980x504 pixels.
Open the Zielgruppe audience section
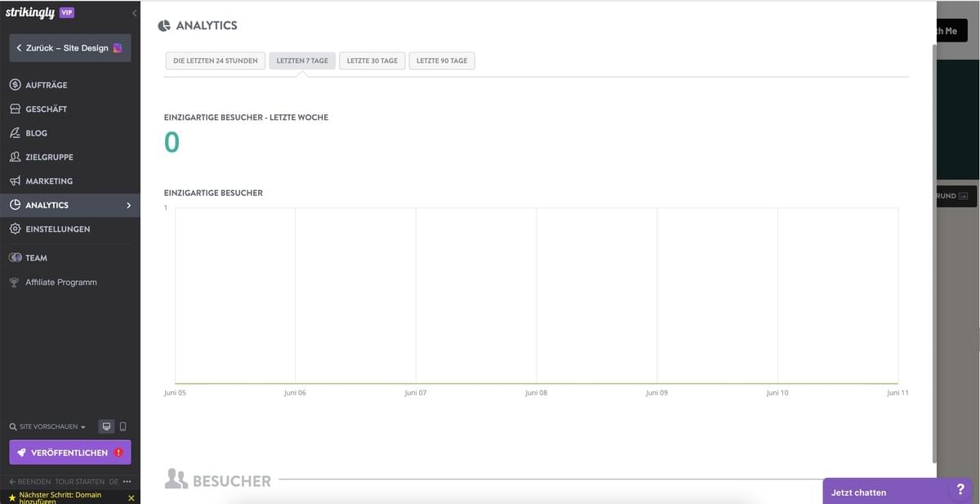[x=70, y=157]
